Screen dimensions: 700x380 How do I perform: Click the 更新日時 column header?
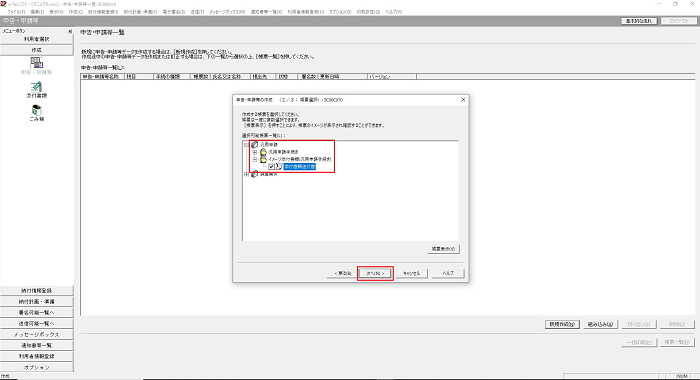click(342, 77)
